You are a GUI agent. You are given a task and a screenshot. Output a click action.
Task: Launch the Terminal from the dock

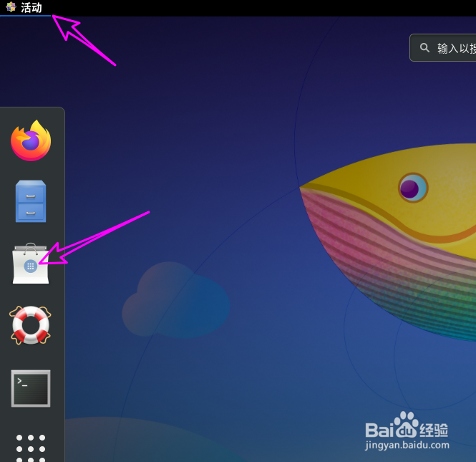pyautogui.click(x=31, y=388)
